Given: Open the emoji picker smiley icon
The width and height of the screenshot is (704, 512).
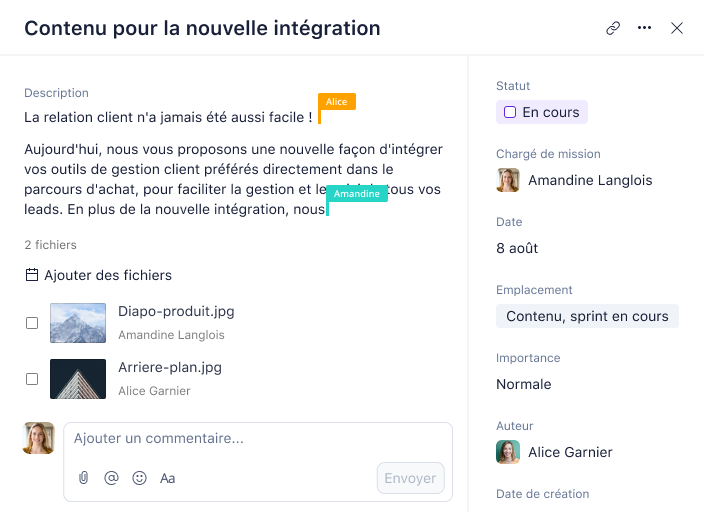Looking at the screenshot, I should (x=139, y=478).
